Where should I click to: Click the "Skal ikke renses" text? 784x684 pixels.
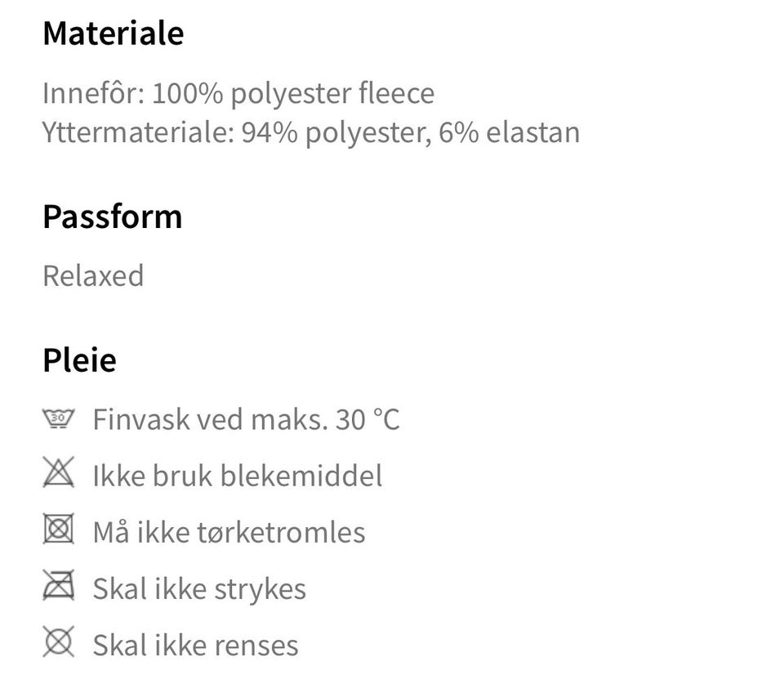[195, 645]
